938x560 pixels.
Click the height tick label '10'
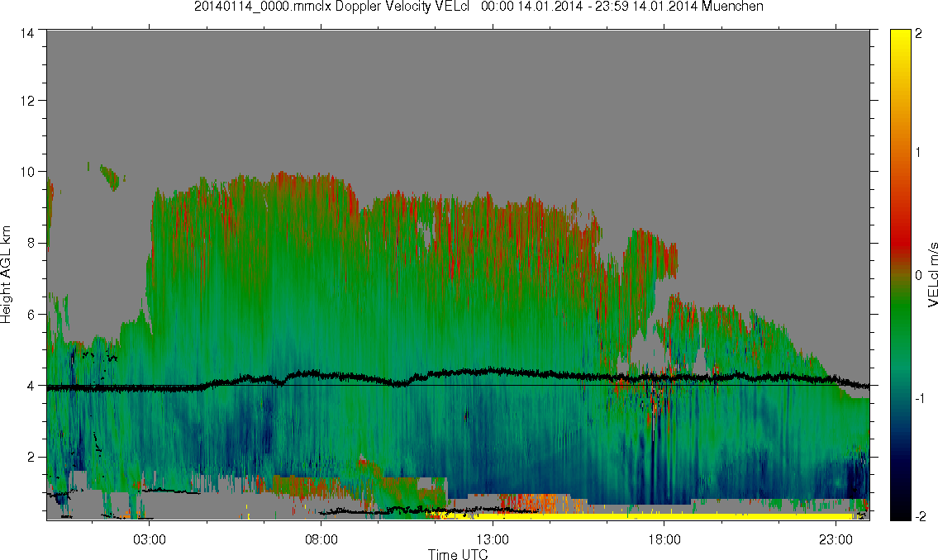pyautogui.click(x=27, y=172)
